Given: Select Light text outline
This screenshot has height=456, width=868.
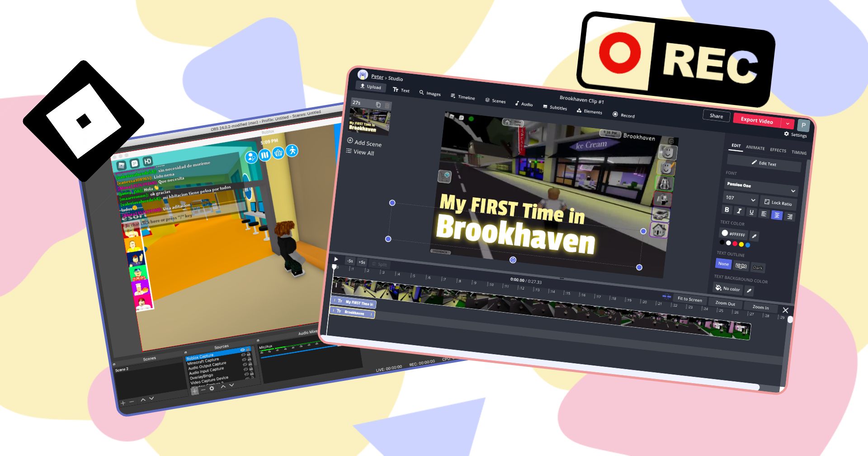Looking at the screenshot, I should (741, 266).
